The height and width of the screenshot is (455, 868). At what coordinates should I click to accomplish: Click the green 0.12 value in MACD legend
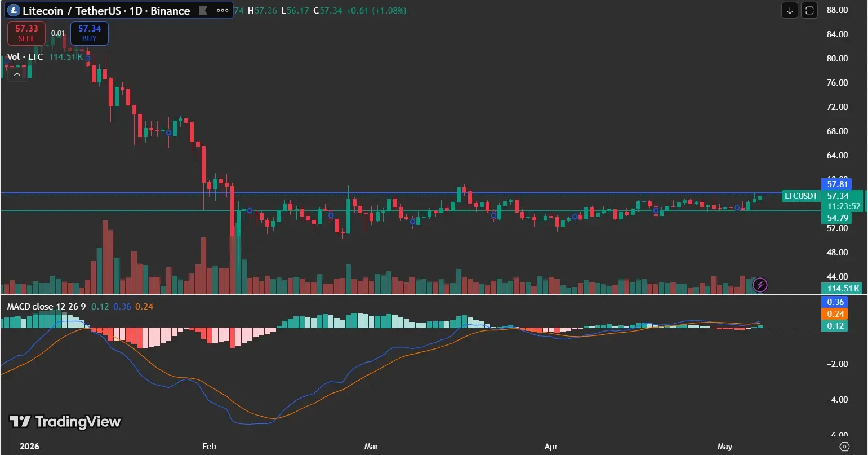pos(100,307)
